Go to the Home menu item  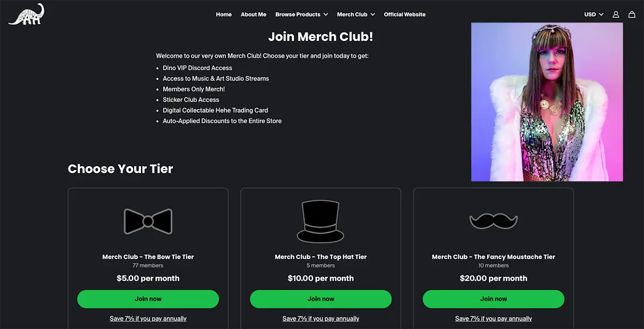224,14
